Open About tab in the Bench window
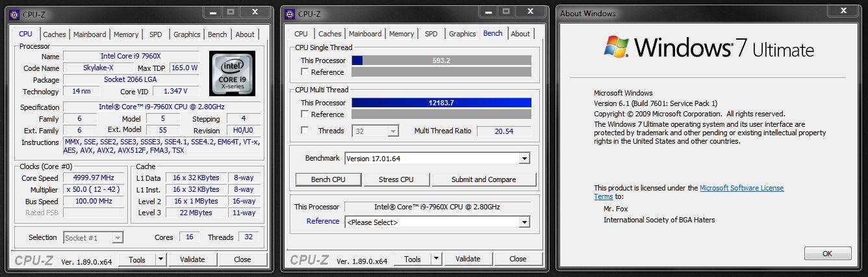868x277 pixels. click(x=520, y=34)
